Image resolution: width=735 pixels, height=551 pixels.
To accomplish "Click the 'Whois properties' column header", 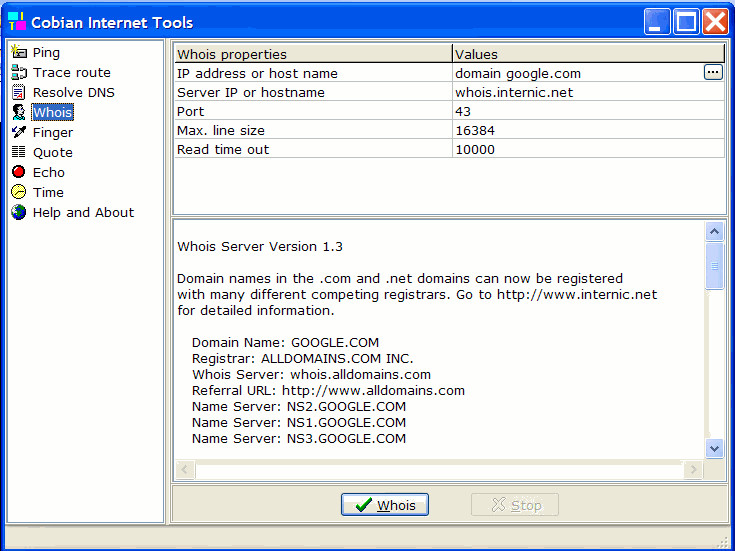I will pyautogui.click(x=313, y=54).
